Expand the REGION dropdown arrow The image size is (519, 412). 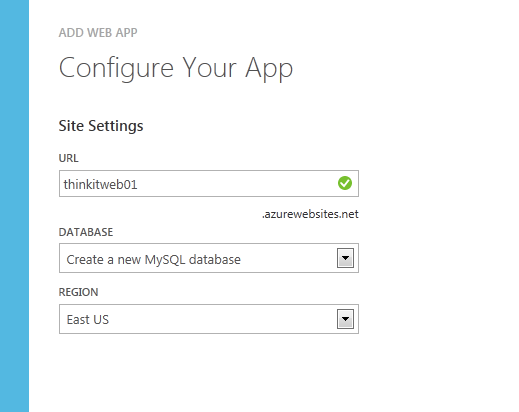(345, 319)
